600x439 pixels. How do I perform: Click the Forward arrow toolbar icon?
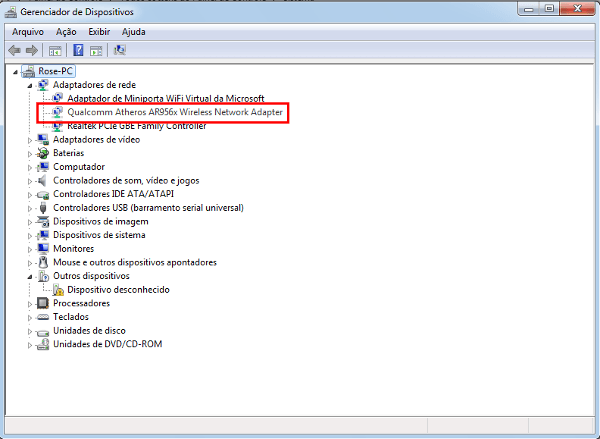(32, 50)
